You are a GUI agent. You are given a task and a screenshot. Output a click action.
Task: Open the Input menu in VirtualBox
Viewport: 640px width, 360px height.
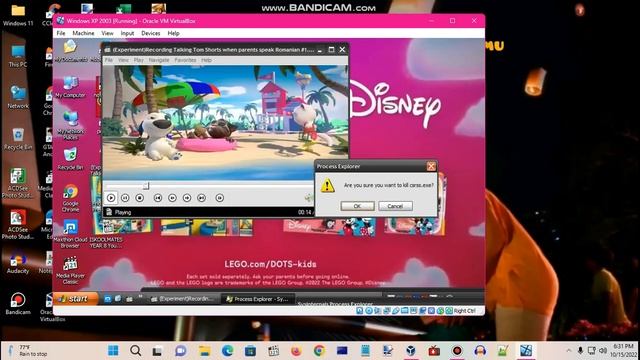(127, 33)
